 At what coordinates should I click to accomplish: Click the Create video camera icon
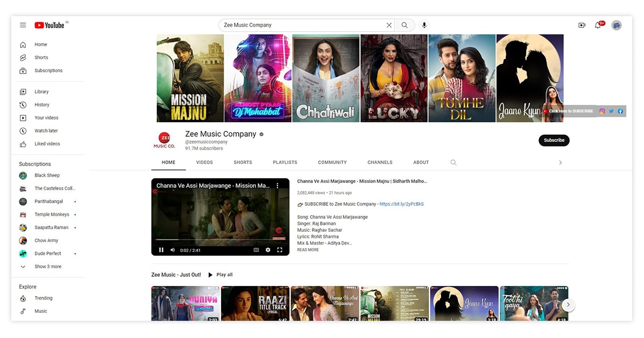(582, 25)
